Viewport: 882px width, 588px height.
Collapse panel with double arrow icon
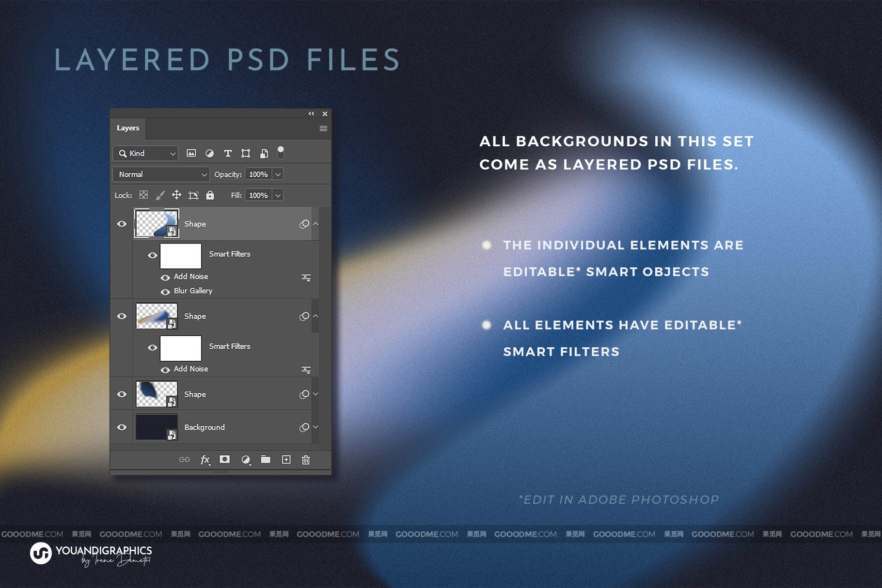pyautogui.click(x=311, y=113)
